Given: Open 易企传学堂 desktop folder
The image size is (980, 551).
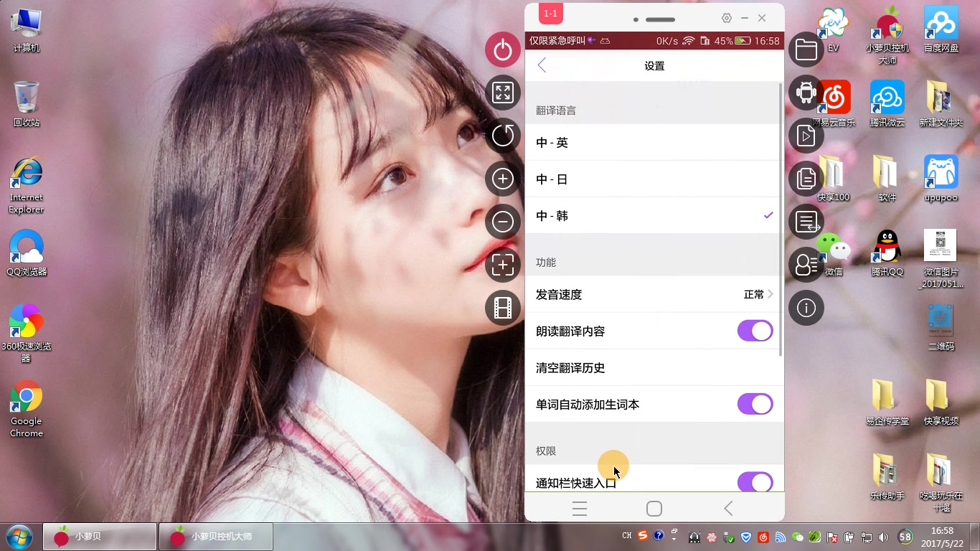Looking at the screenshot, I should coord(887,402).
